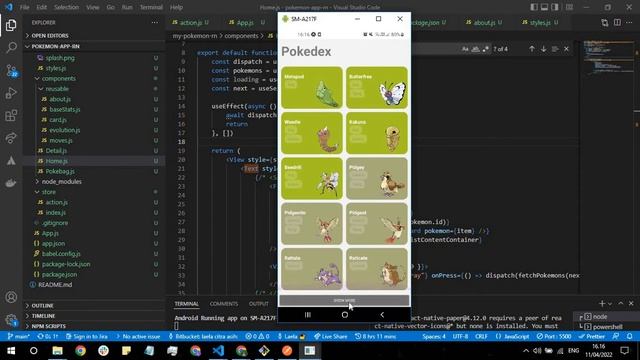This screenshot has height=360, width=640.
Task: Click Sign in to Jira status item
Action: coord(87,336)
